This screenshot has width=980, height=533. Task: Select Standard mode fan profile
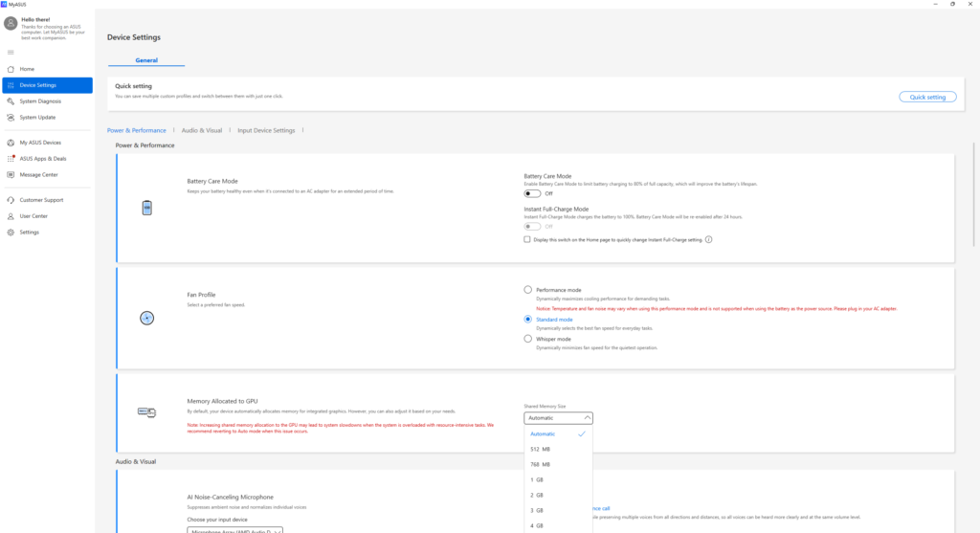pos(528,320)
